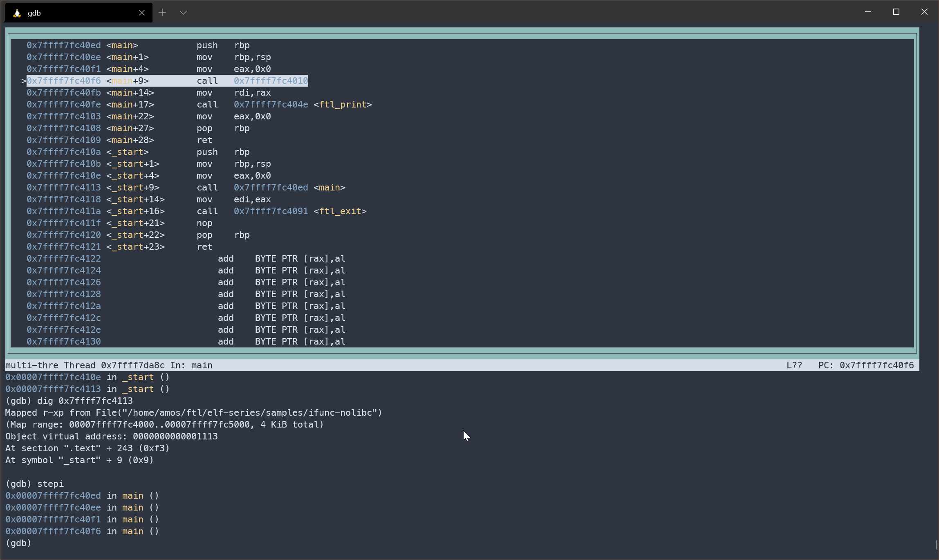
Task: Click the terminal scrollbar thumb at right edge
Action: click(936, 545)
